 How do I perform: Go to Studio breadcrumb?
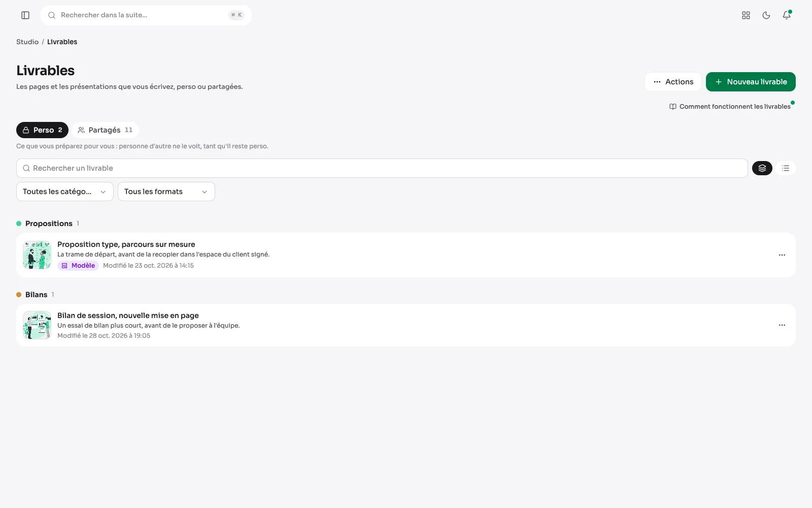pyautogui.click(x=27, y=42)
